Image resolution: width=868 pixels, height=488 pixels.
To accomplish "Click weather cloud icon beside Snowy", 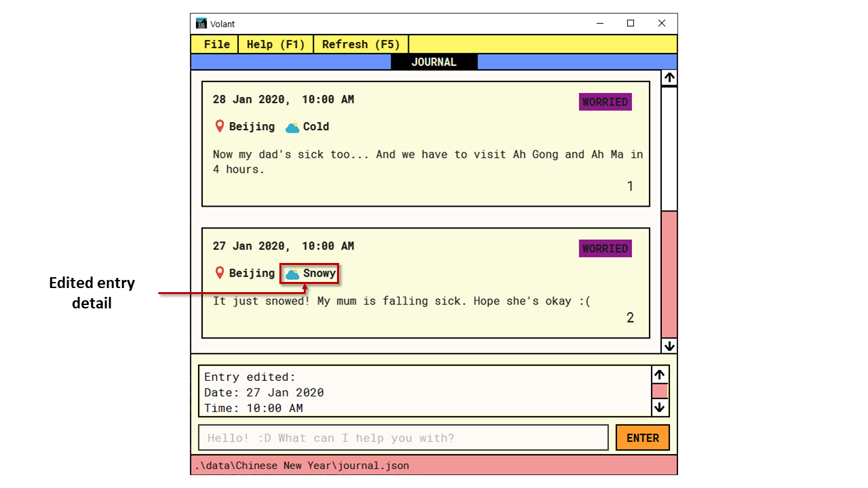I will tap(293, 273).
